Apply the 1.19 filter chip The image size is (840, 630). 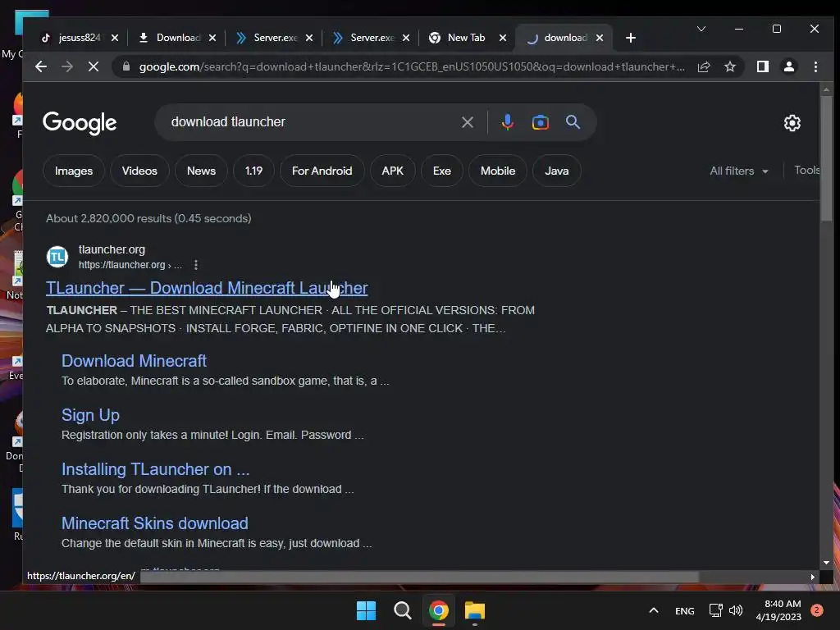tap(253, 171)
